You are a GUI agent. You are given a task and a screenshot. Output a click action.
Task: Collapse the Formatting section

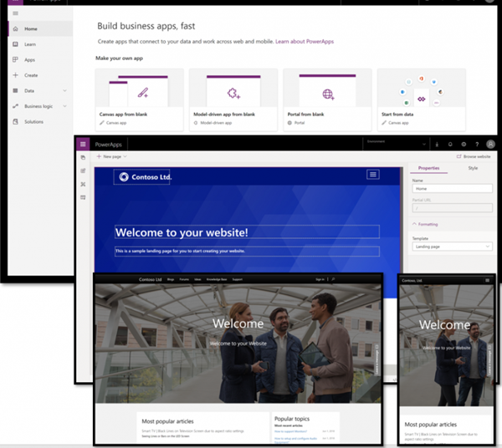pos(425,224)
